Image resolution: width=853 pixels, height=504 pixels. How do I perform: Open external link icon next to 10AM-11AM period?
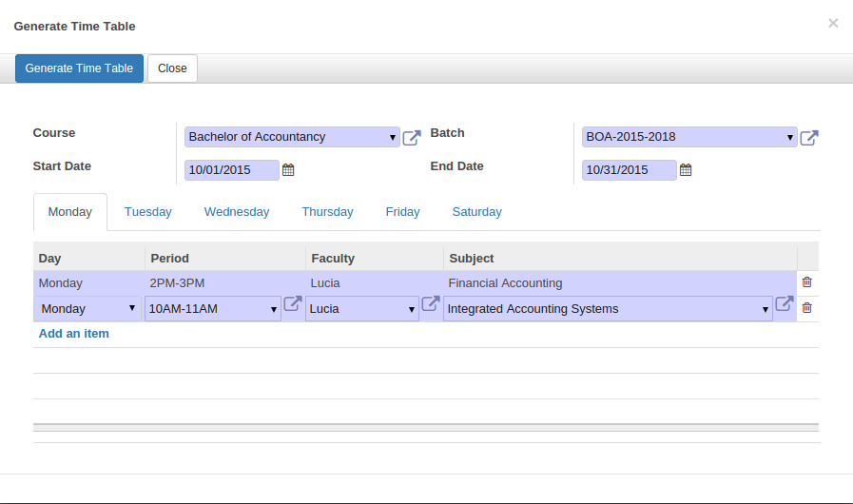pyautogui.click(x=293, y=303)
